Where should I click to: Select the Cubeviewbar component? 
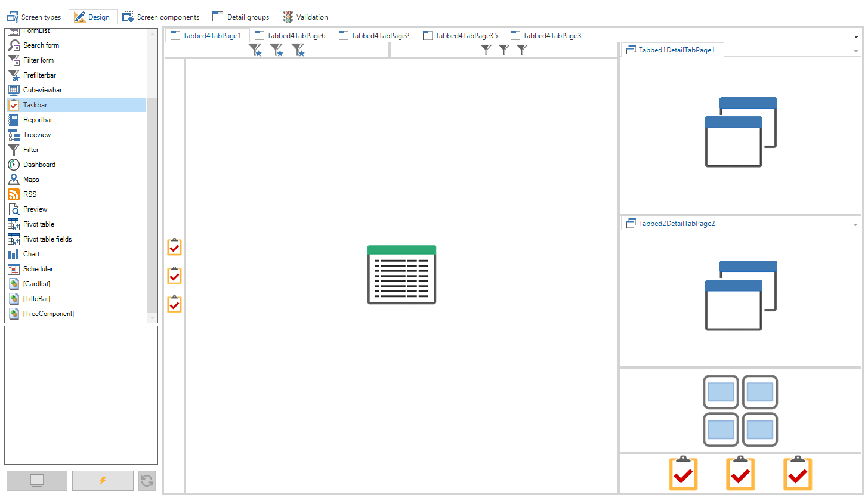coord(76,90)
